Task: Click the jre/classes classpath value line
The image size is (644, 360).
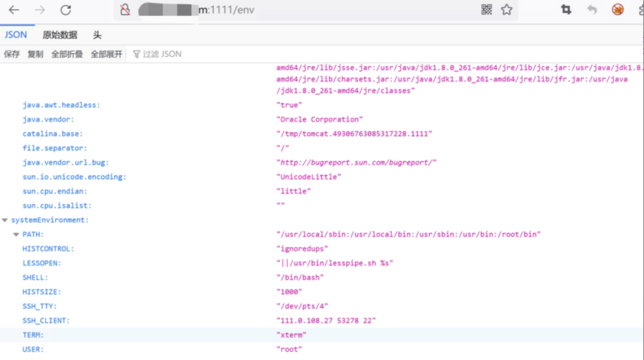Action: click(345, 91)
